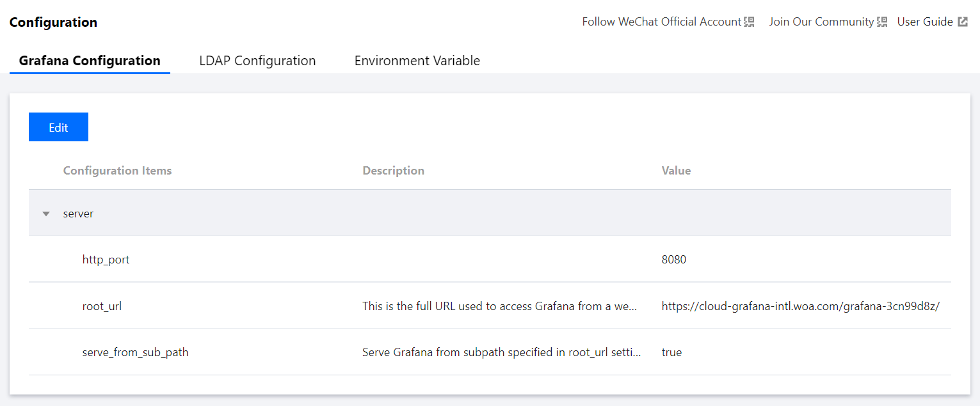Open the User Guide link
The height and width of the screenshot is (406, 980).
(924, 22)
